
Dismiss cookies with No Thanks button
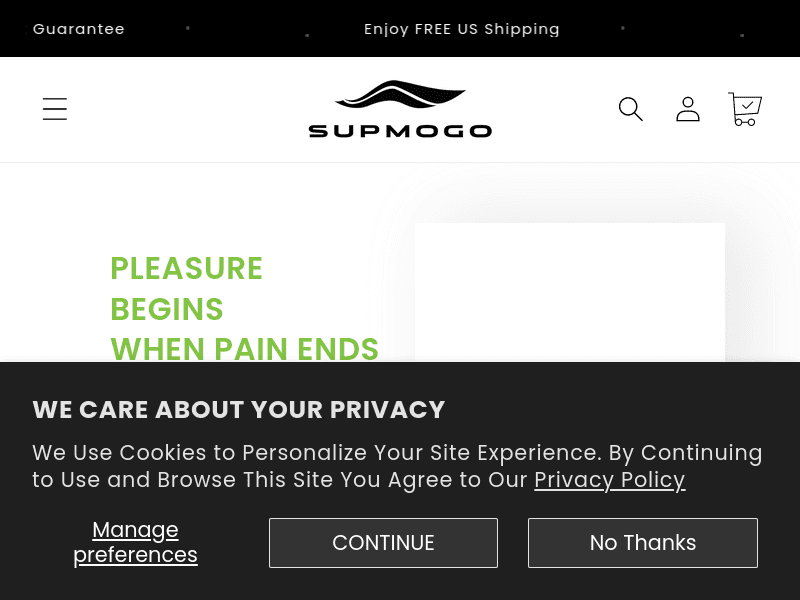click(643, 543)
